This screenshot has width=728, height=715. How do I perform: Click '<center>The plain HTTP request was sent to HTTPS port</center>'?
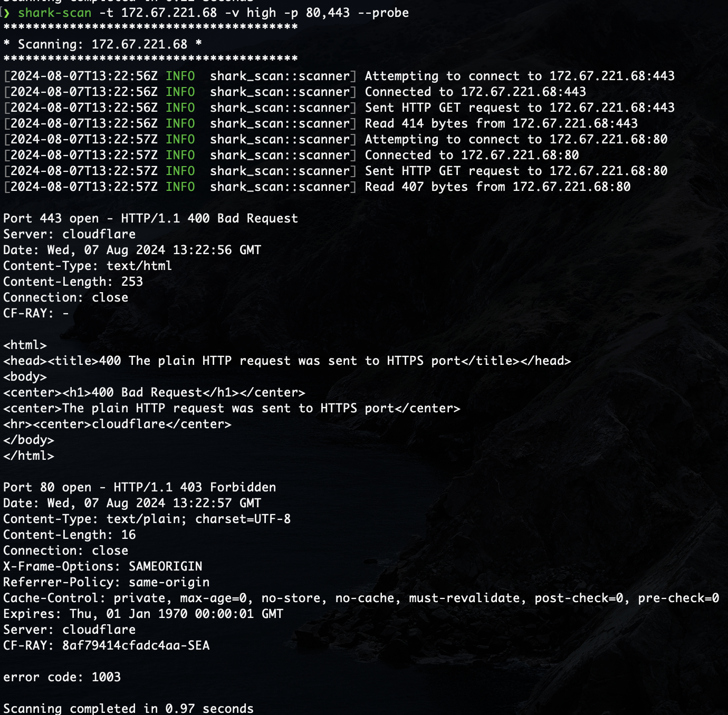point(232,408)
